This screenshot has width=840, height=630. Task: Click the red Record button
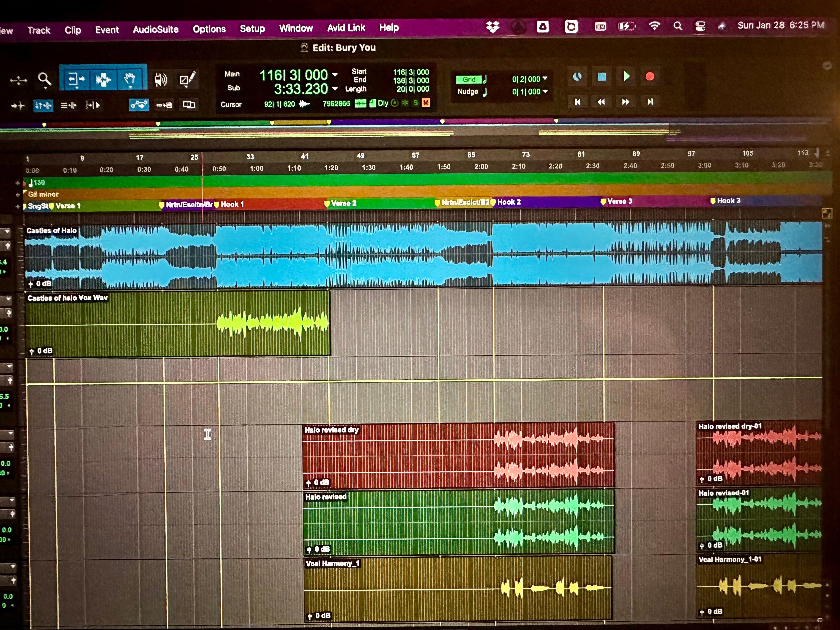coord(650,77)
